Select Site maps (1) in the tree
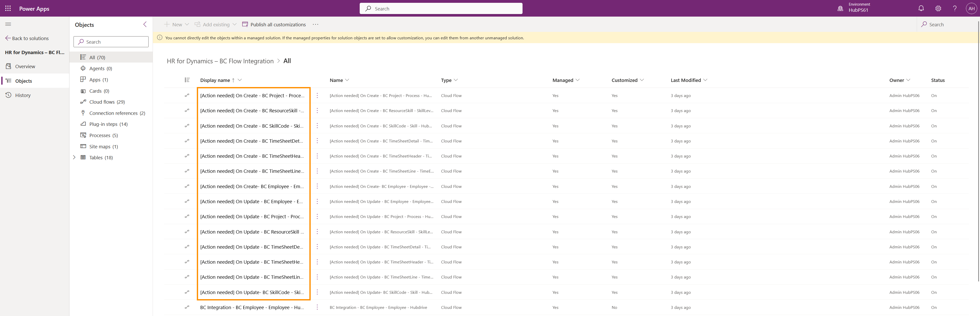This screenshot has height=316, width=980. click(x=112, y=147)
